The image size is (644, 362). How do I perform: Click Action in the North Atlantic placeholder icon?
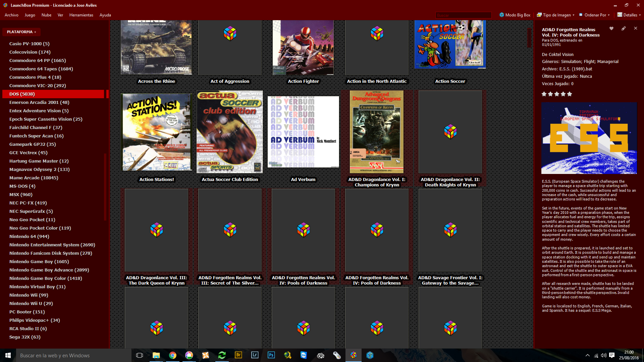pos(377,34)
